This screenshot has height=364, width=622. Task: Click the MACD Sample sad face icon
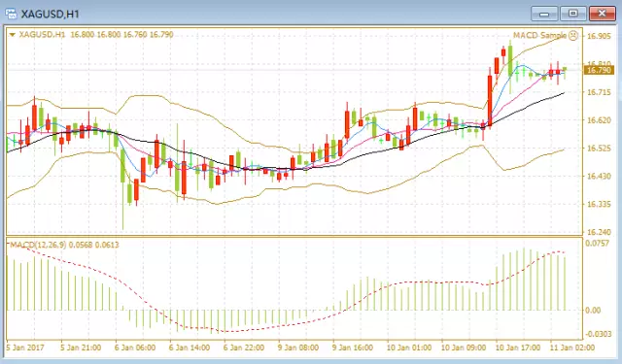click(x=573, y=36)
